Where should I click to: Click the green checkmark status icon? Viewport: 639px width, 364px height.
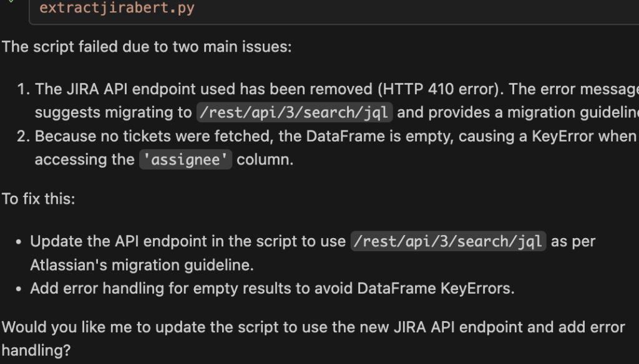tap(11, 2)
